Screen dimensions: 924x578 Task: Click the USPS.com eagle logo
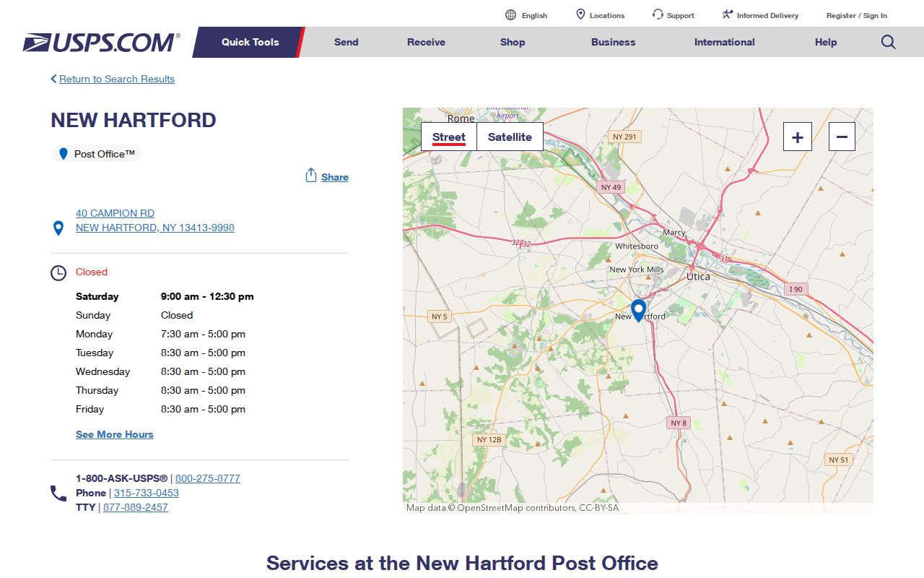pos(101,43)
